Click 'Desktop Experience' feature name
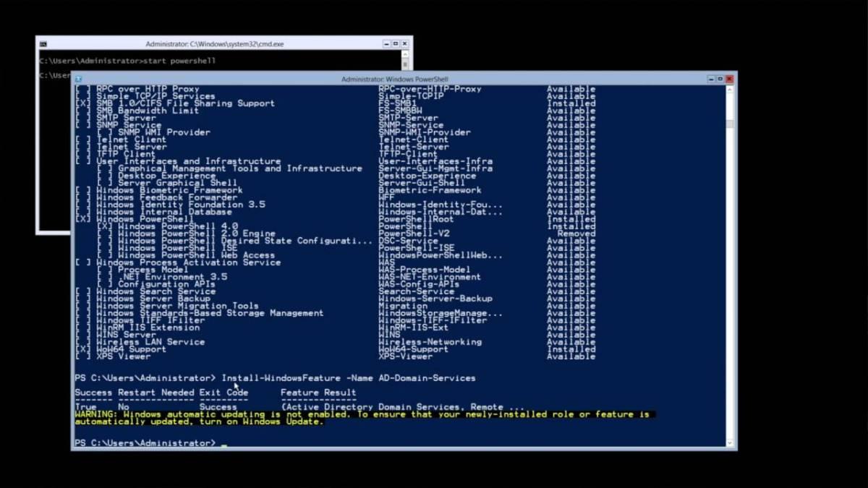868x488 pixels. click(167, 176)
